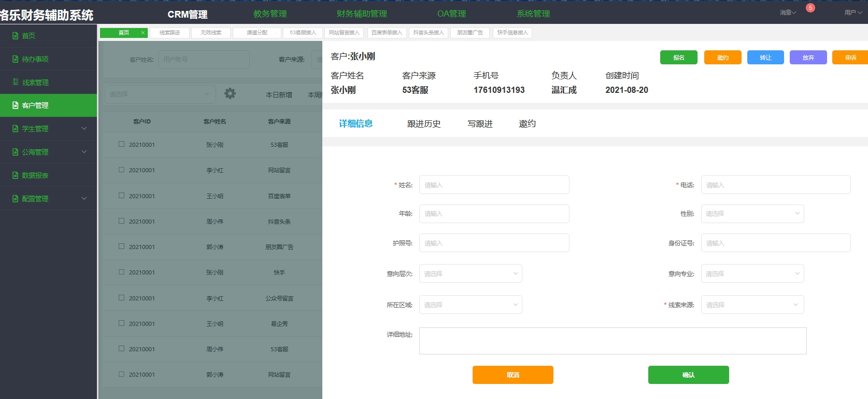
Task: Focus the 身份证号 input field
Action: coord(776,243)
